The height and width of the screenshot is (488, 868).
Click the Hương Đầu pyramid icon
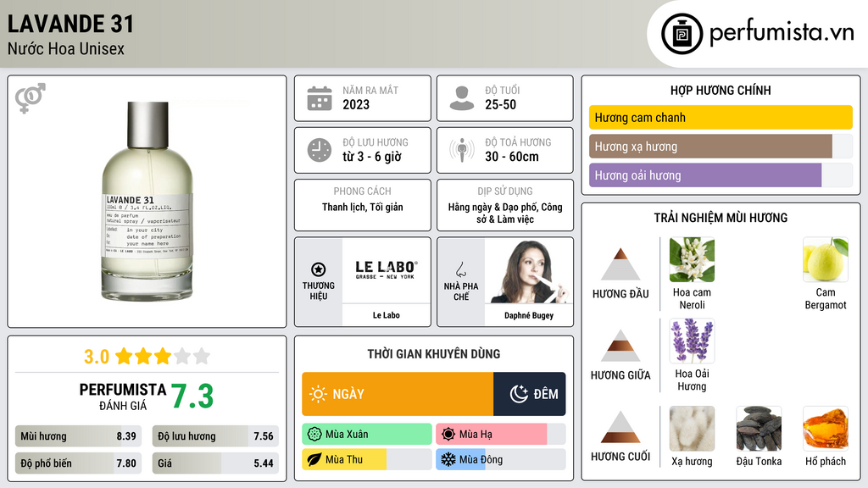point(620,264)
